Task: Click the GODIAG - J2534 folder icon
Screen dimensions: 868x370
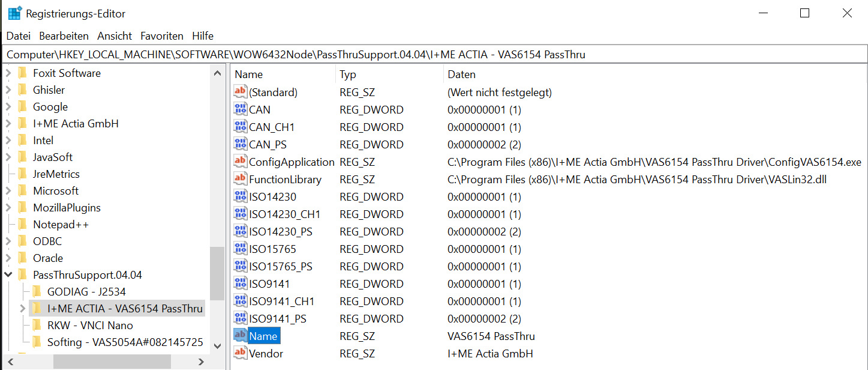Action: (x=37, y=291)
